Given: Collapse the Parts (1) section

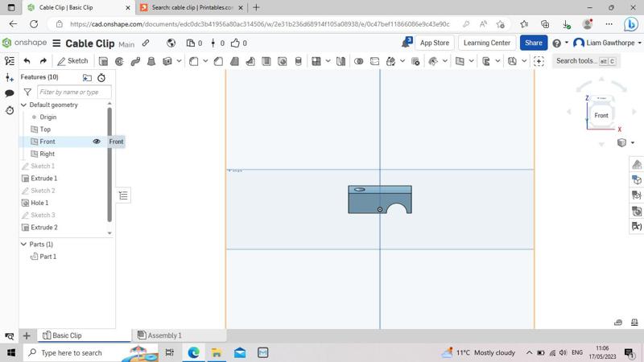Looking at the screenshot, I should (24, 244).
